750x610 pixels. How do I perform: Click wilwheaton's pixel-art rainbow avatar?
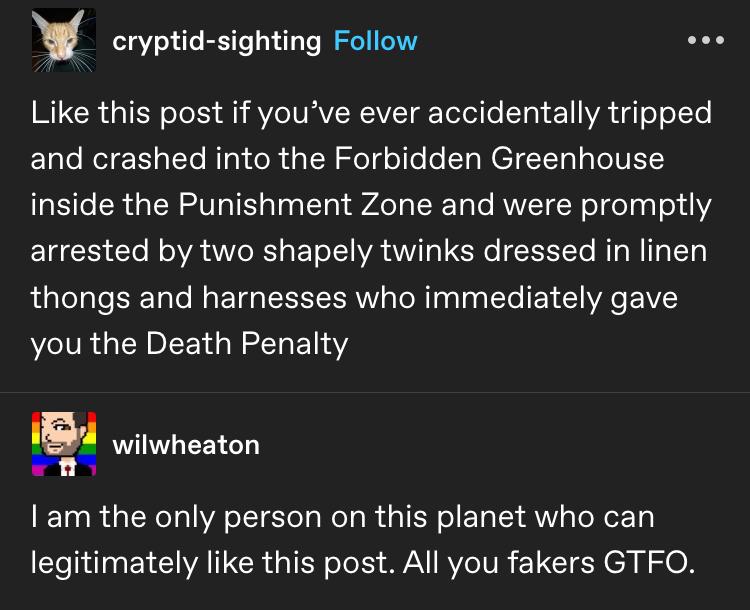(x=63, y=444)
